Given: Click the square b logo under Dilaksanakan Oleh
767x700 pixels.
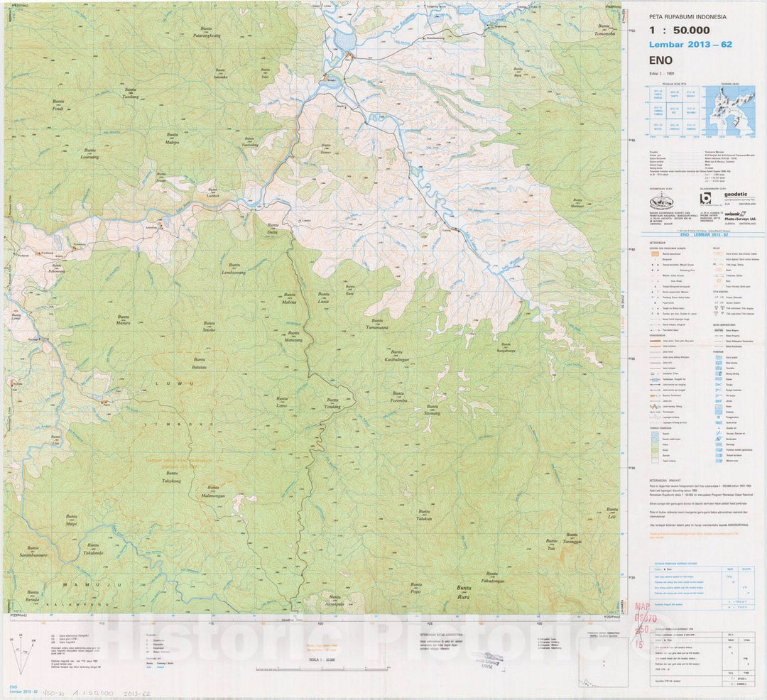Looking at the screenshot, I should [x=705, y=198].
